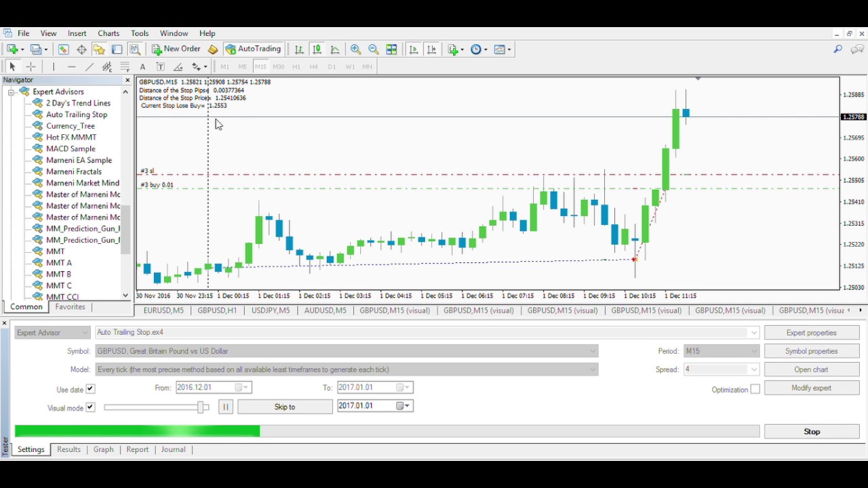Switch to the Results tab

coord(68,449)
